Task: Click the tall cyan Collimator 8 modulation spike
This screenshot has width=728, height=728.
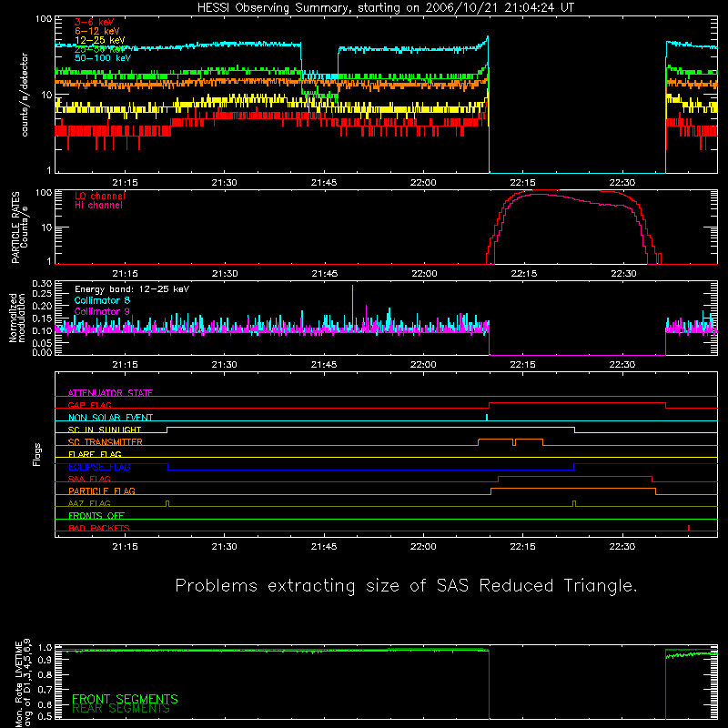Action: tap(352, 307)
